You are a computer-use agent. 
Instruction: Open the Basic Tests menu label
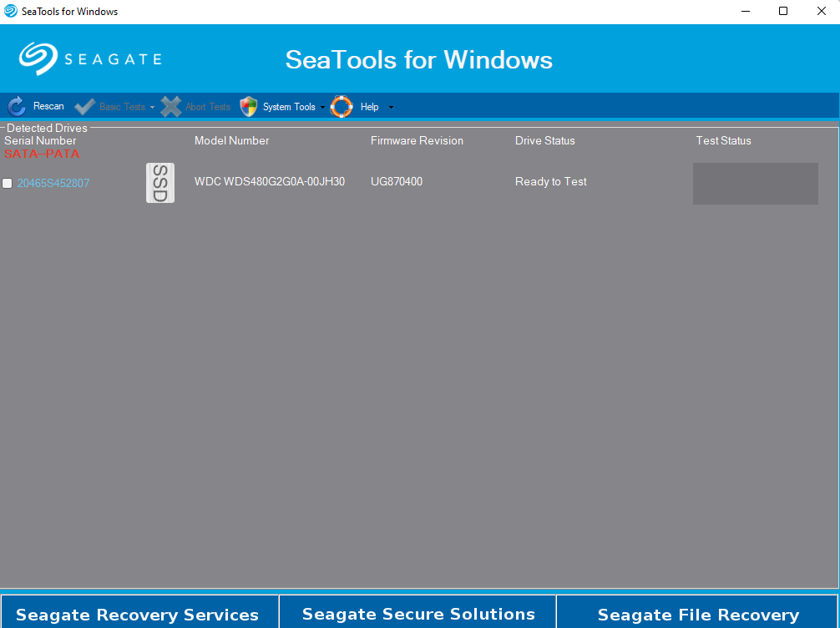click(122, 107)
